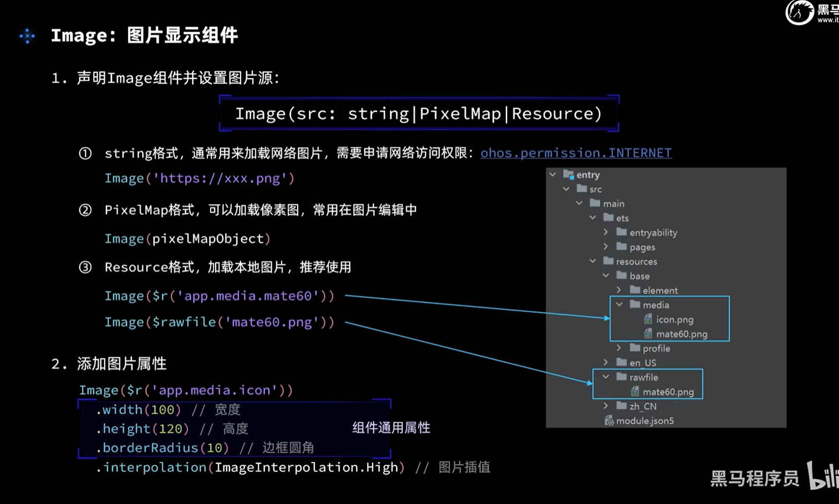
Task: Click the entry module folder icon
Action: click(568, 174)
